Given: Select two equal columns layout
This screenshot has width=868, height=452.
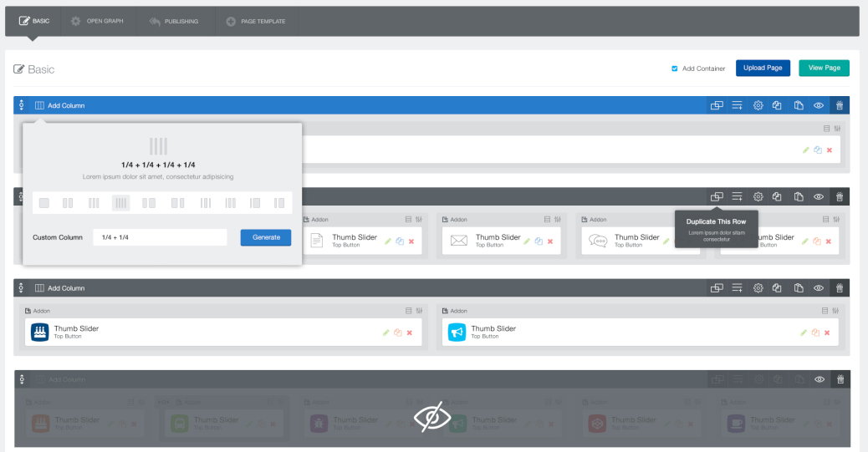Looking at the screenshot, I should pyautogui.click(x=68, y=203).
